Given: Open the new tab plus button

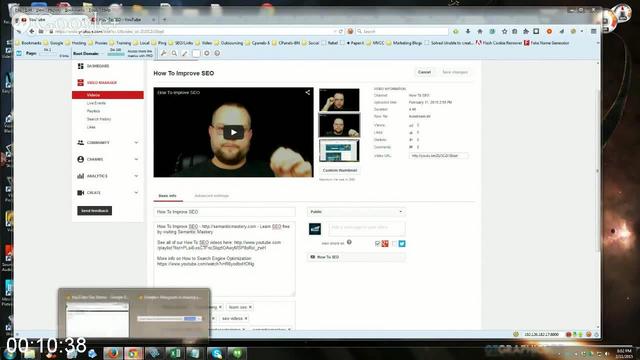Looking at the screenshot, I should tap(164, 20).
